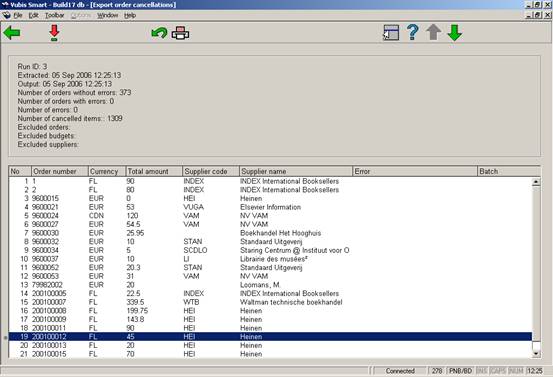Select Boekhandel Het Hooghuis row
Viewport: 553px width, 377px height.
270,233
